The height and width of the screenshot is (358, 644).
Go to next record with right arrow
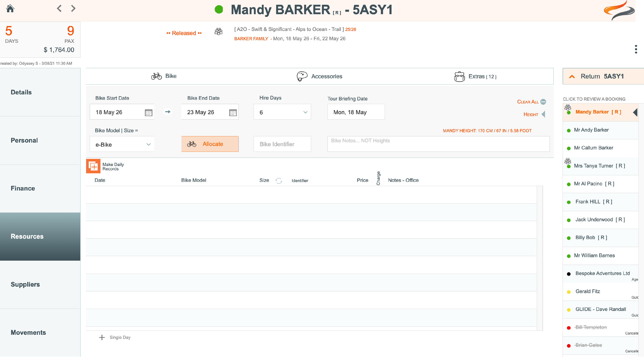[73, 9]
